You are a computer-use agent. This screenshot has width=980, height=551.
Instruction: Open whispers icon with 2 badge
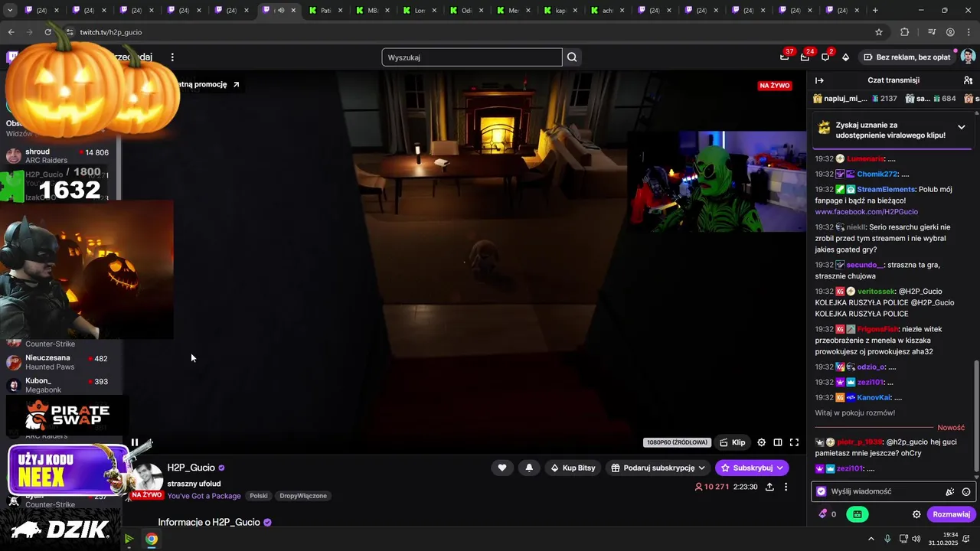click(x=825, y=57)
